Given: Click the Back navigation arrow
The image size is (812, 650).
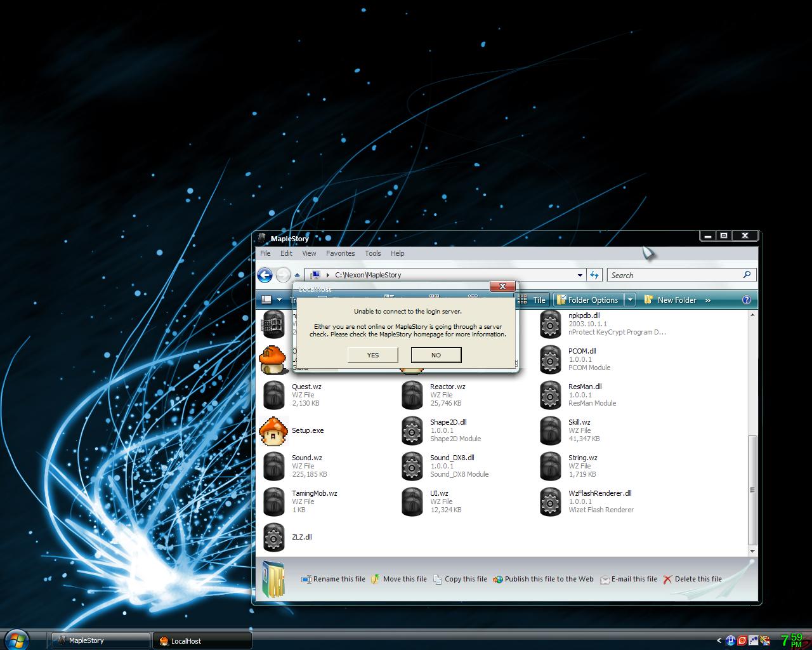Looking at the screenshot, I should pos(265,275).
